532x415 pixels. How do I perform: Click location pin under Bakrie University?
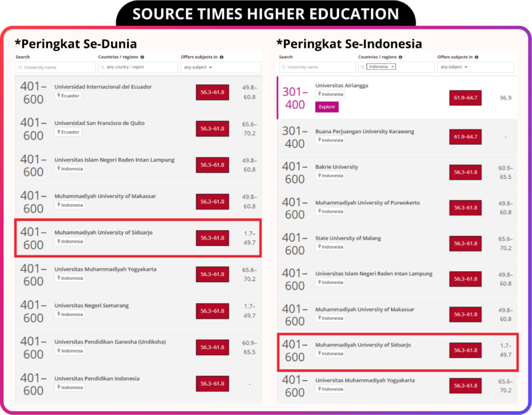coord(319,176)
